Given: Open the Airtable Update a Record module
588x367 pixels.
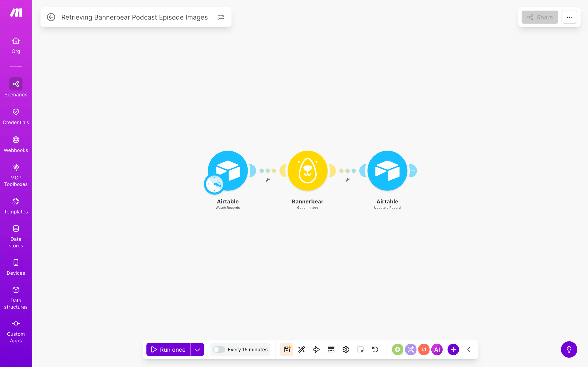Looking at the screenshot, I should point(387,171).
